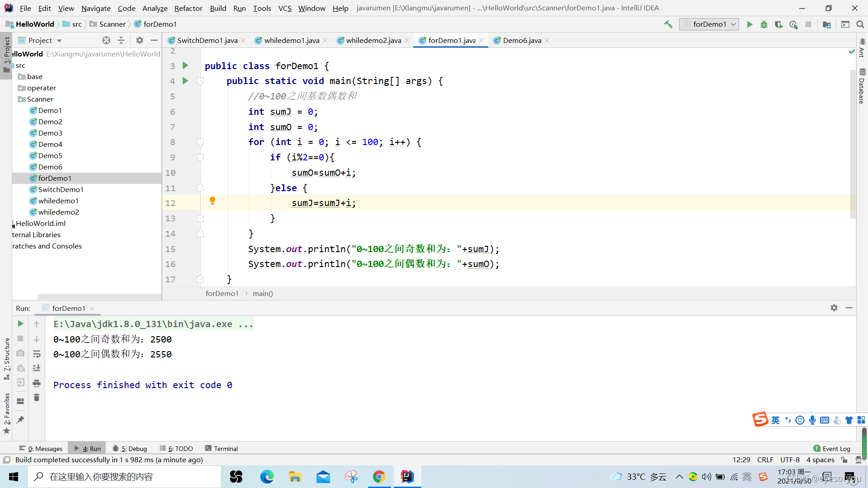Click the Windows search box on taskbar
868x488 pixels.
124,477
